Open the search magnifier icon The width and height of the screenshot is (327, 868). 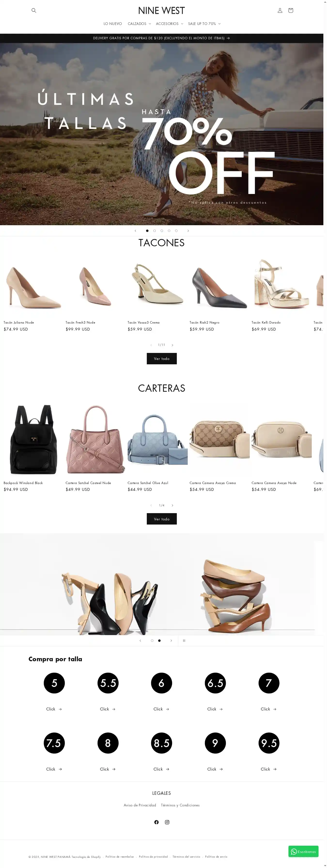[x=34, y=10]
